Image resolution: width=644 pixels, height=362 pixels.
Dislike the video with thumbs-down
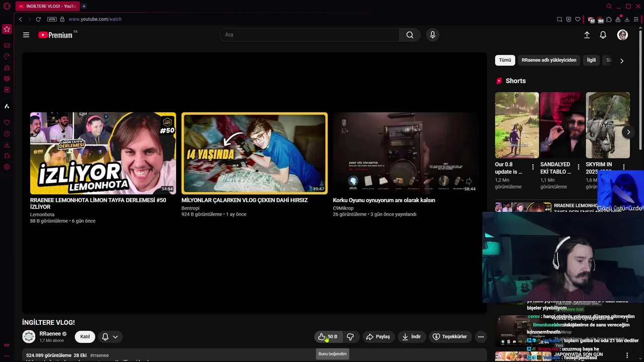point(351,337)
